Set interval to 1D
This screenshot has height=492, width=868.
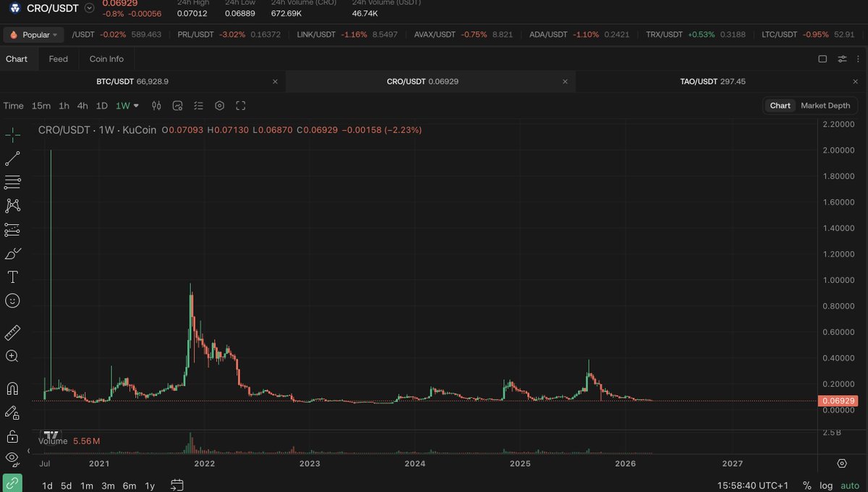[x=102, y=106]
